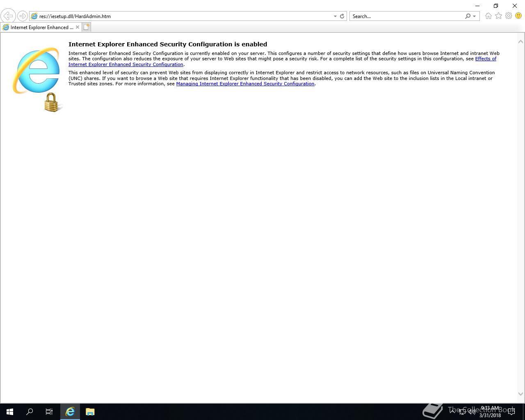525x420 pixels.
Task: Open the Tools gear menu
Action: 509,16
